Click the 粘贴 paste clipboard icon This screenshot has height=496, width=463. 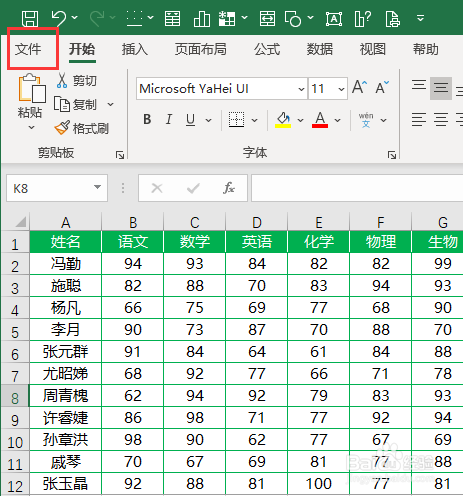click(x=32, y=88)
